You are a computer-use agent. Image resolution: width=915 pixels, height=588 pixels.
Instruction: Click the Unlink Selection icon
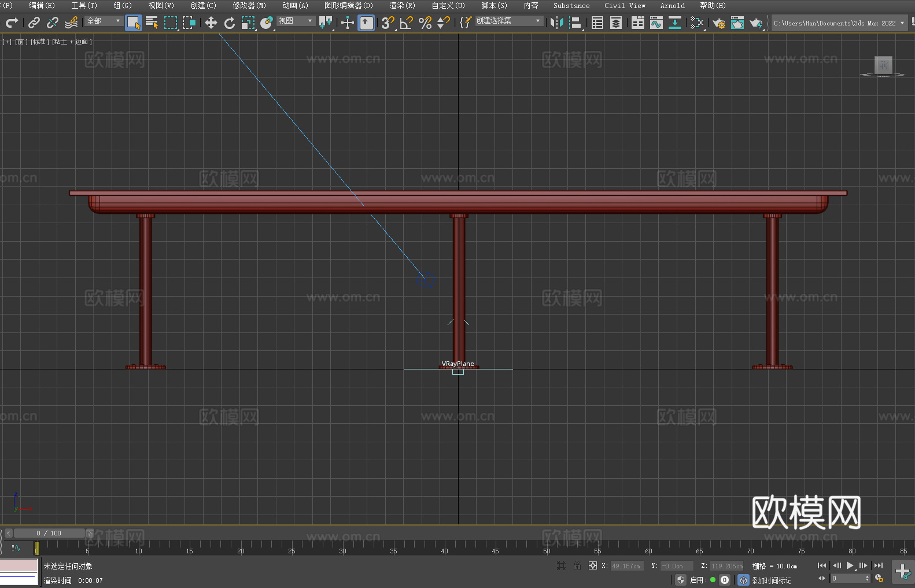[53, 23]
